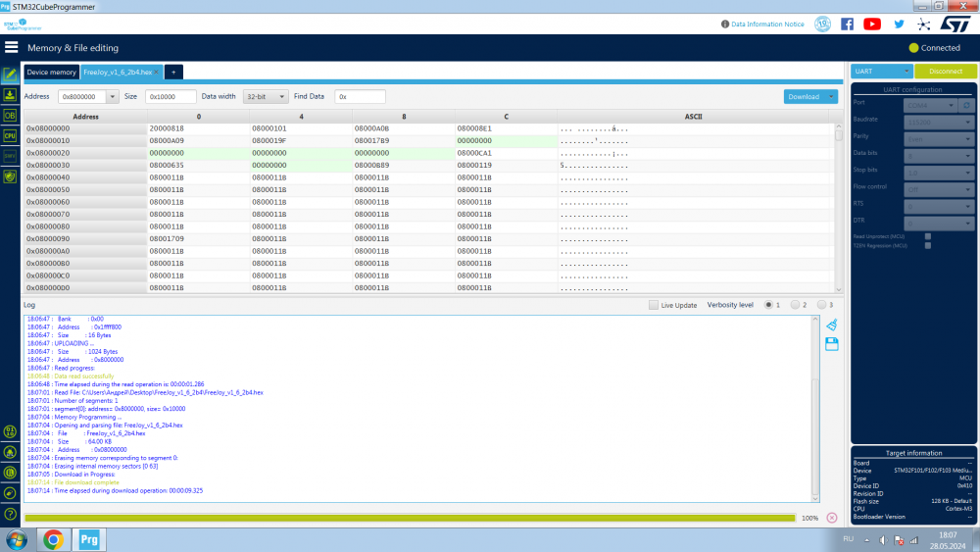Open ST Twitter page icon
The width and height of the screenshot is (980, 552).
point(899,24)
